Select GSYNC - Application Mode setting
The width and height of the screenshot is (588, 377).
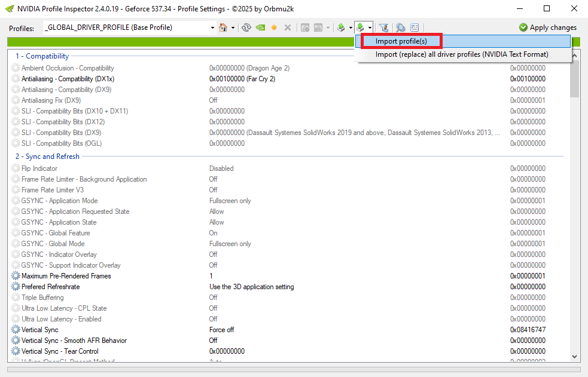tap(288, 201)
